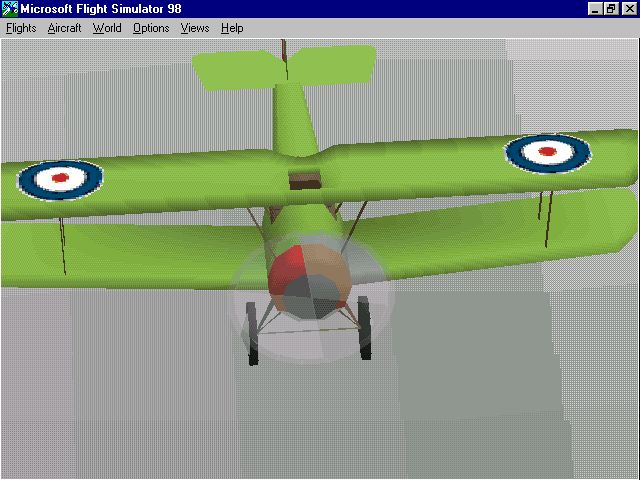This screenshot has height=480, width=640.
Task: Open the Aircraft menu
Action: click(64, 28)
